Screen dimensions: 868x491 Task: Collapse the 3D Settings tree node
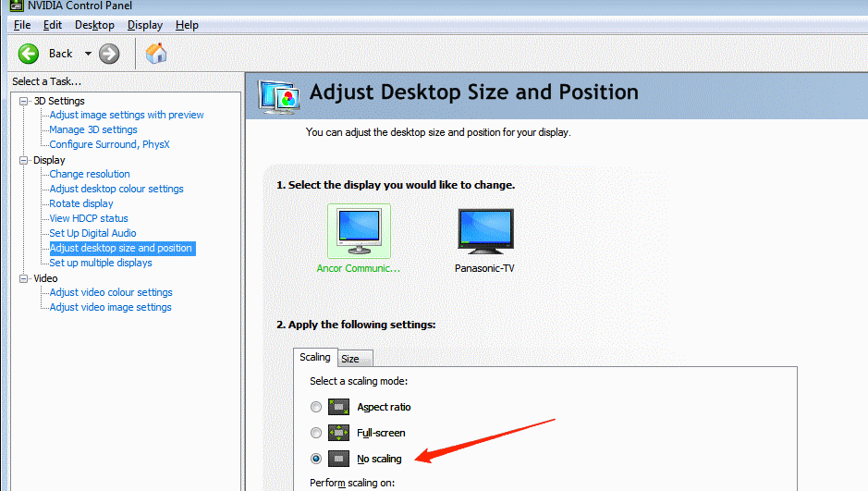coord(23,101)
